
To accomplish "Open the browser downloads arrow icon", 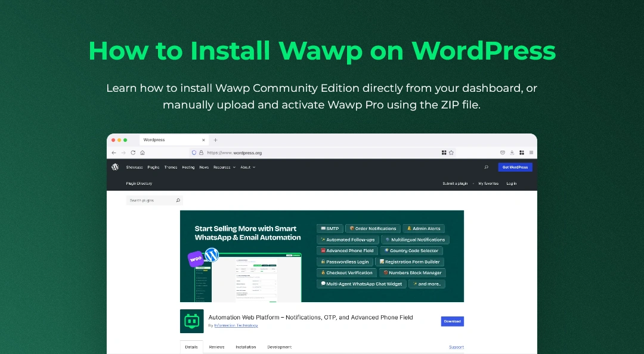I will pos(512,153).
